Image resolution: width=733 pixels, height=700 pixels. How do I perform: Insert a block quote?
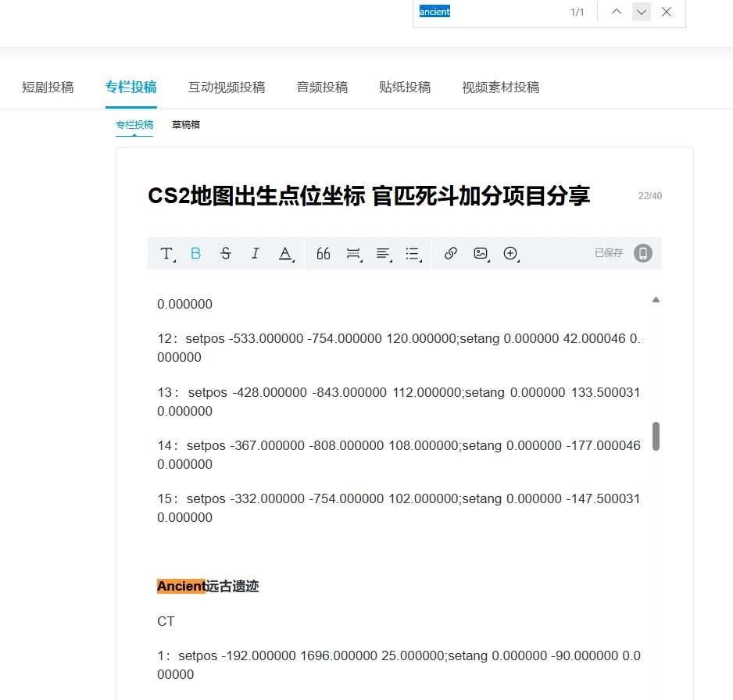pos(323,253)
